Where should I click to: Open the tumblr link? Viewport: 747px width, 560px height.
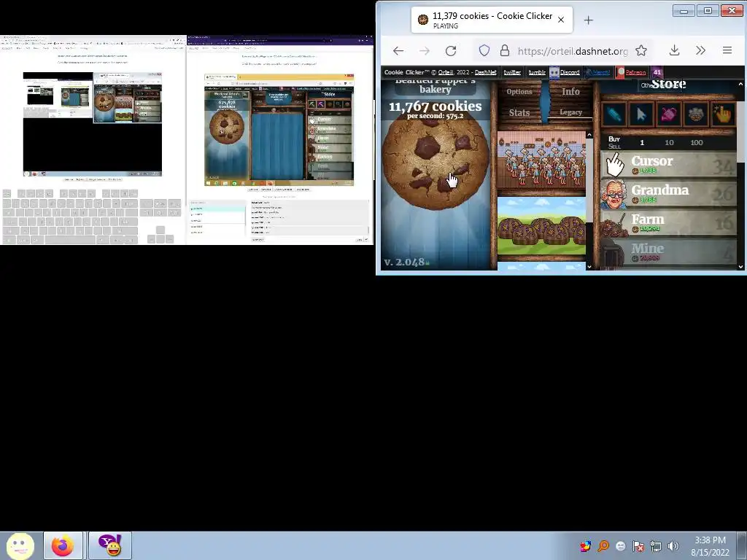coord(537,72)
